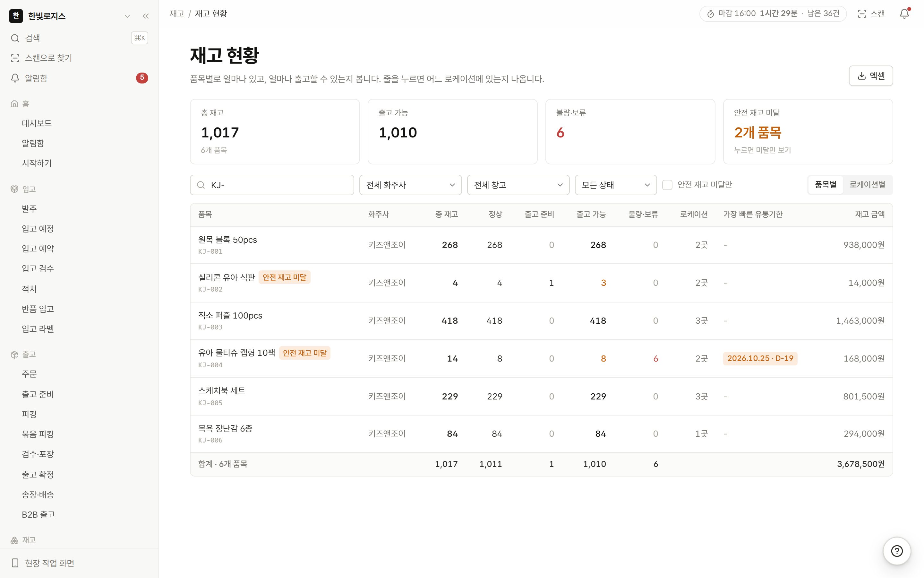Switch to 품목별 view tab
Viewport: 924px width, 578px height.
[826, 185]
